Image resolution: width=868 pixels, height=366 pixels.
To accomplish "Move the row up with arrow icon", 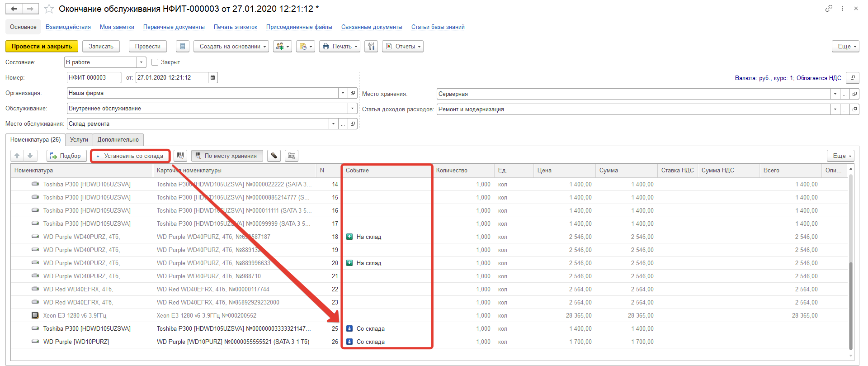I will [17, 156].
